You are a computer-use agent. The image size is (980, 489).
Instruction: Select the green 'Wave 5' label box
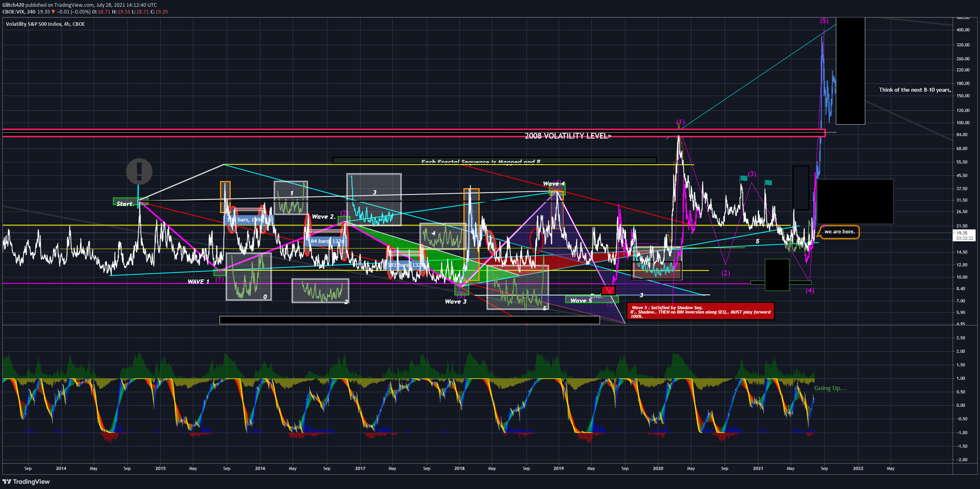pos(592,300)
